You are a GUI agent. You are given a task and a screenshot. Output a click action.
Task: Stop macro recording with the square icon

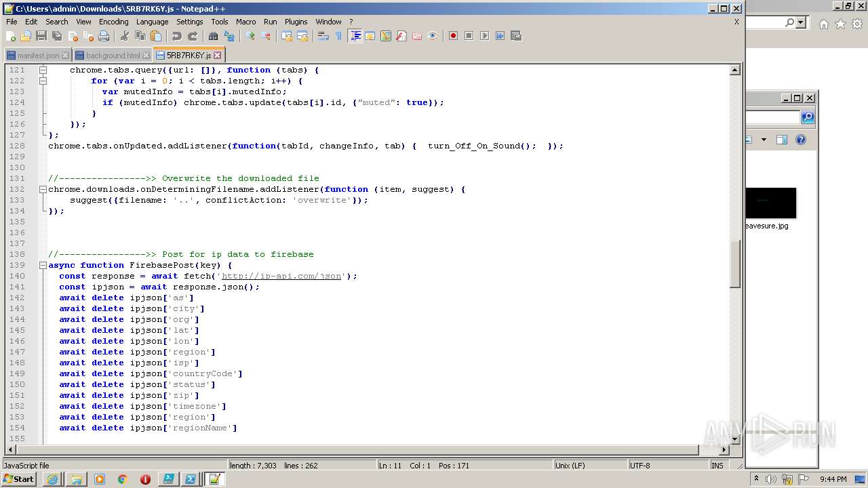[469, 36]
